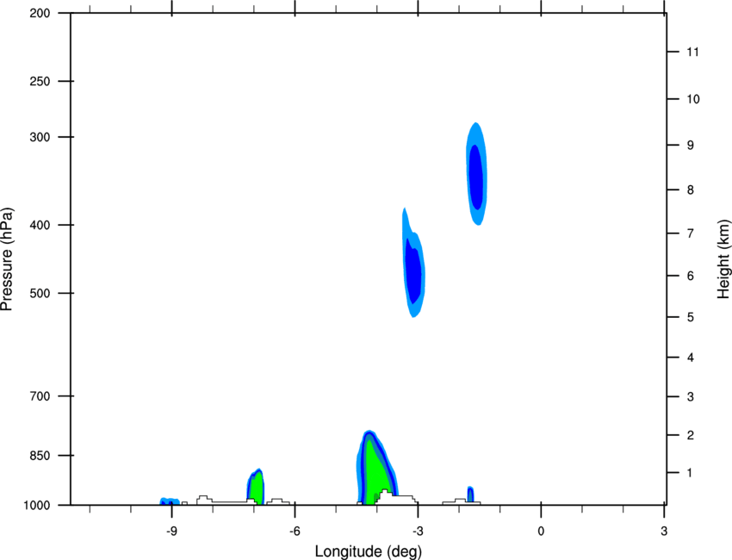The image size is (732, 560).
Task: Click the 10 km height label
Action: coord(692,99)
